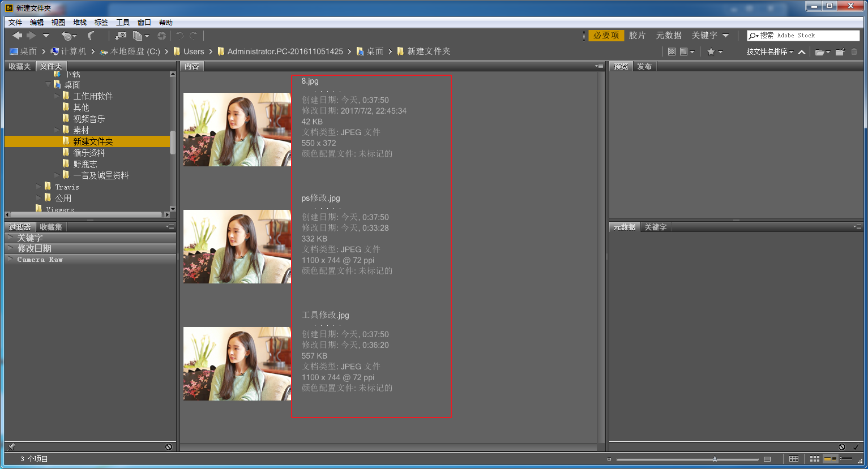Create a new folder icon

(x=840, y=52)
